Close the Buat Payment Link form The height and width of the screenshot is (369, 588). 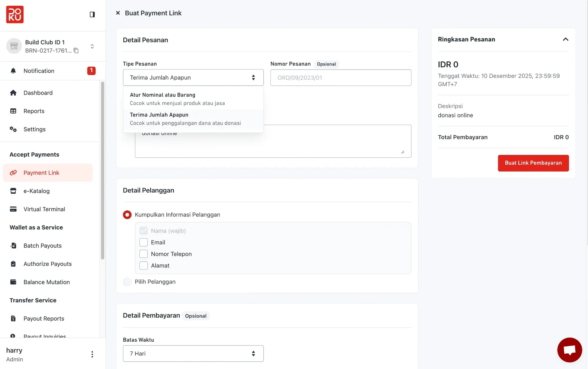click(118, 13)
